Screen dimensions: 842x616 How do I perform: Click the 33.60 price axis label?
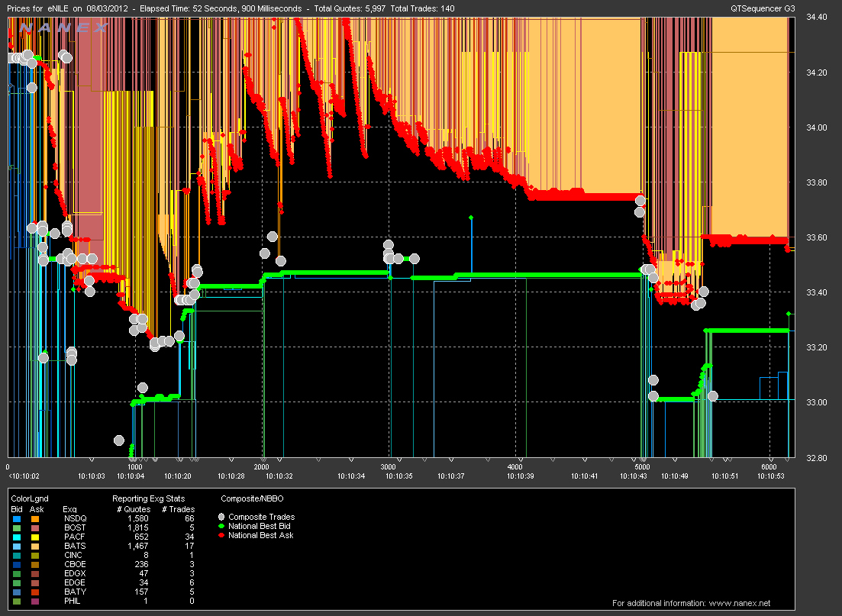(817, 238)
